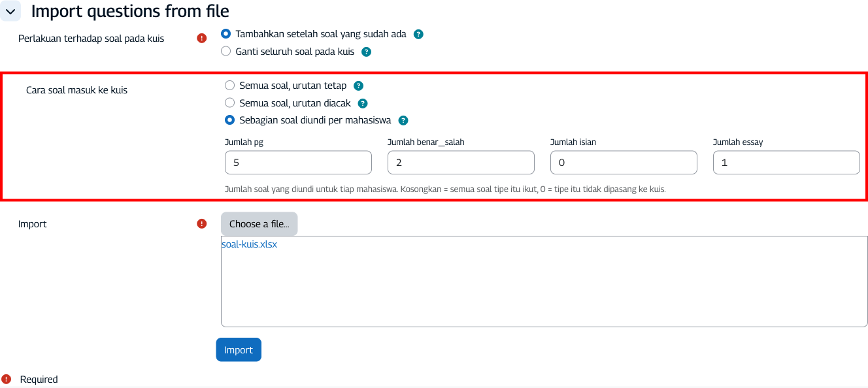The image size is (868, 388).
Task: Click the blue Import button
Action: click(x=239, y=350)
